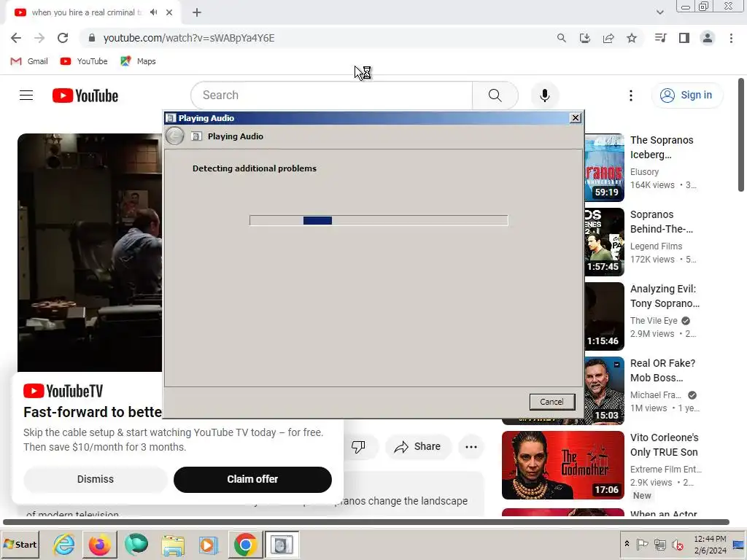Dismiss the YouTube TV offer
747x560 pixels.
click(x=96, y=479)
